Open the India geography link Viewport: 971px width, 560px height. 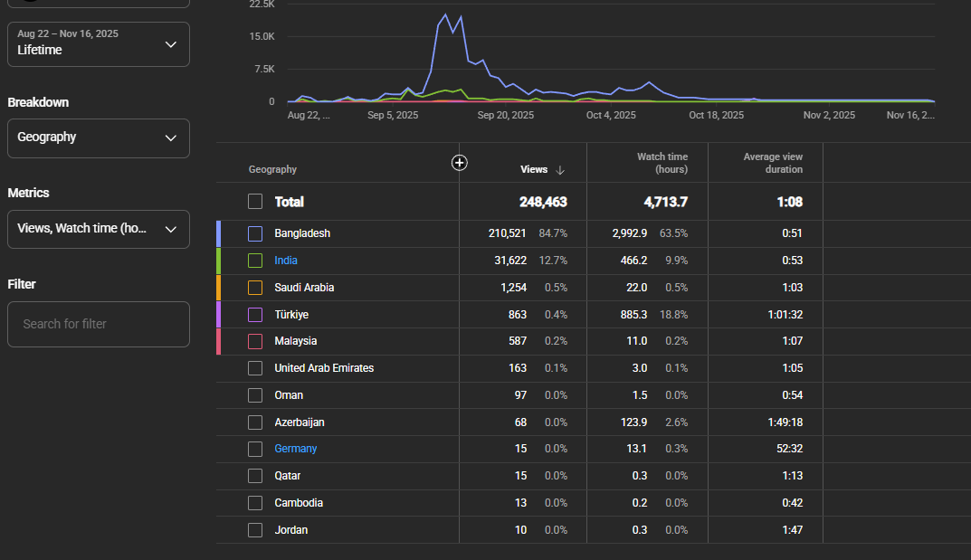pos(285,261)
